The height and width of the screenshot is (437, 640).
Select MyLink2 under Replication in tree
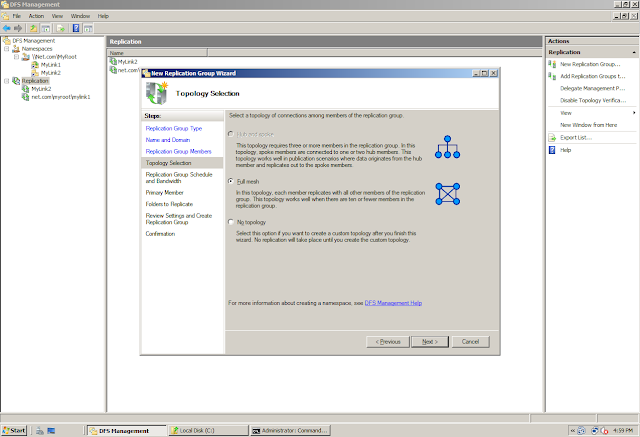pyautogui.click(x=41, y=89)
